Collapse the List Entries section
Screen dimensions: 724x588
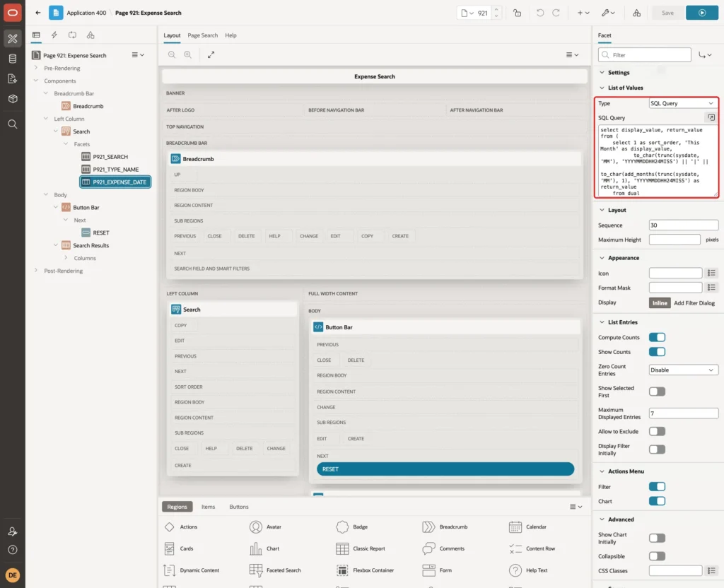click(602, 322)
